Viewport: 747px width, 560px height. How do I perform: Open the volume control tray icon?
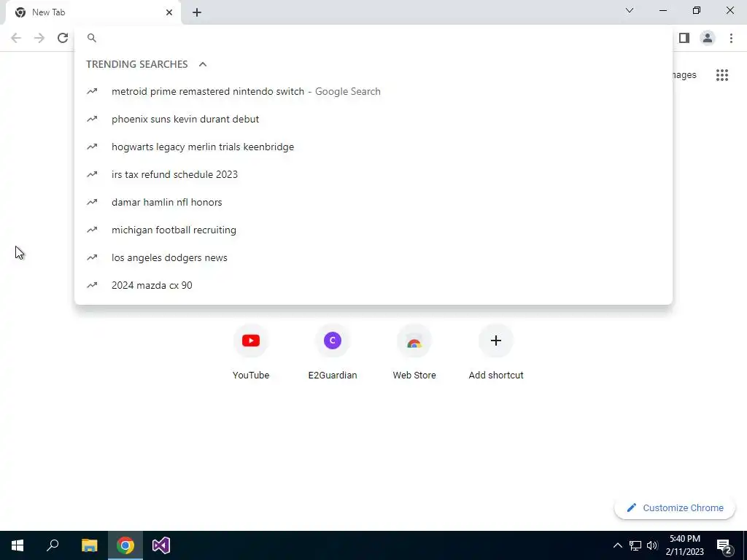click(652, 545)
